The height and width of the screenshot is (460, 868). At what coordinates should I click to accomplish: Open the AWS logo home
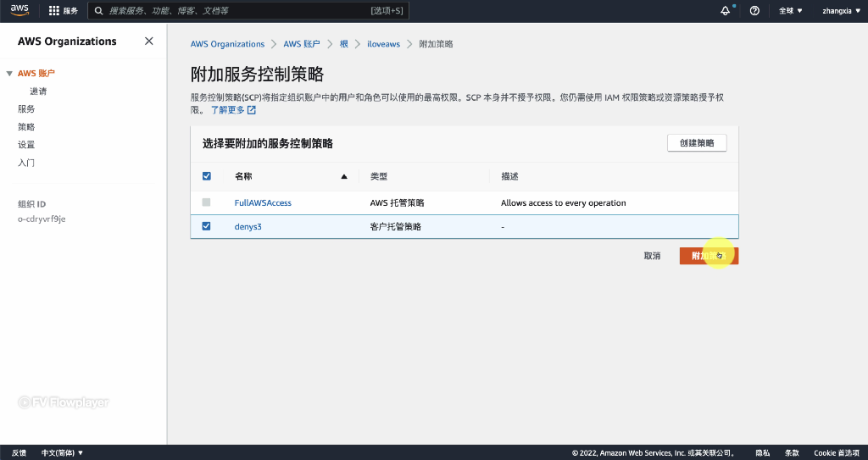[19, 10]
